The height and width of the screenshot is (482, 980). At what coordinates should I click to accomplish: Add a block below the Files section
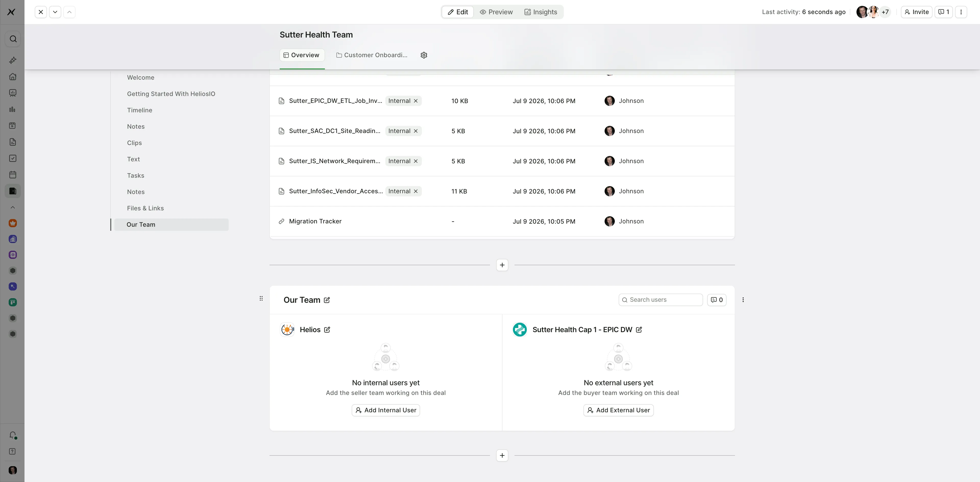[x=502, y=265]
